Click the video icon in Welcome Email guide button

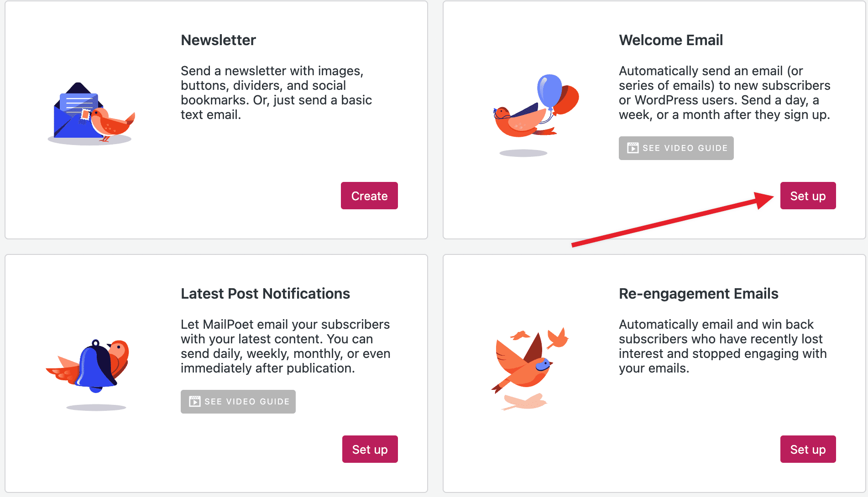[x=633, y=148]
